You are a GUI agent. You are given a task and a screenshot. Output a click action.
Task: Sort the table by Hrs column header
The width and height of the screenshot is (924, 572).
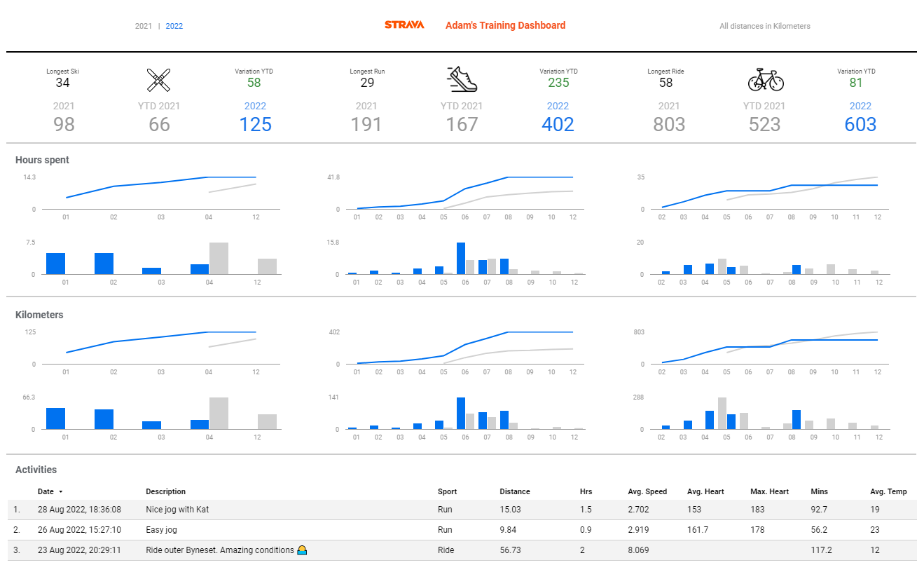coord(586,492)
